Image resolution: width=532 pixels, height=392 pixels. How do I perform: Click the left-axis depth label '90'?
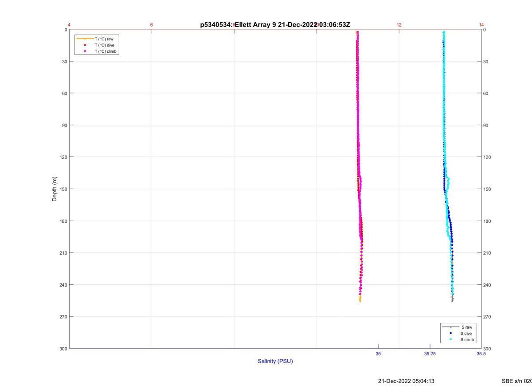65,125
